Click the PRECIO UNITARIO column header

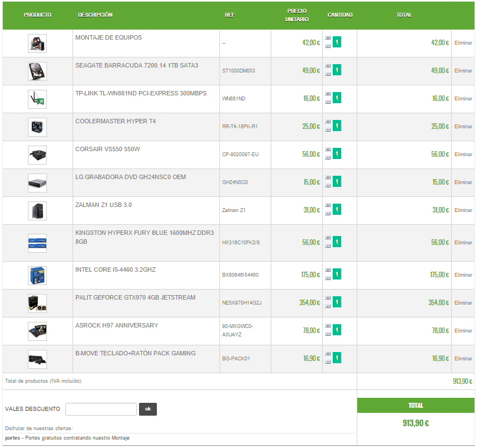tap(297, 15)
